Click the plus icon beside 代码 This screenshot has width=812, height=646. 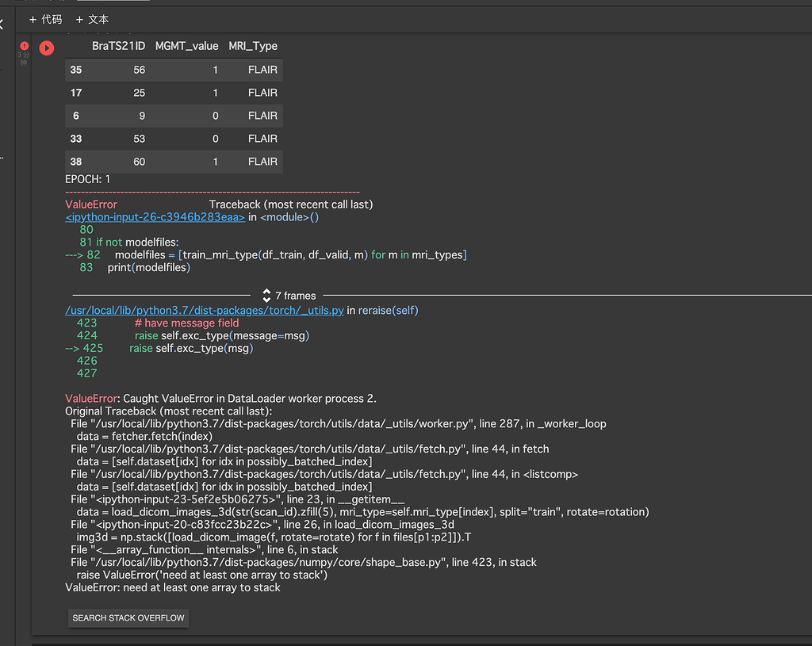[32, 19]
